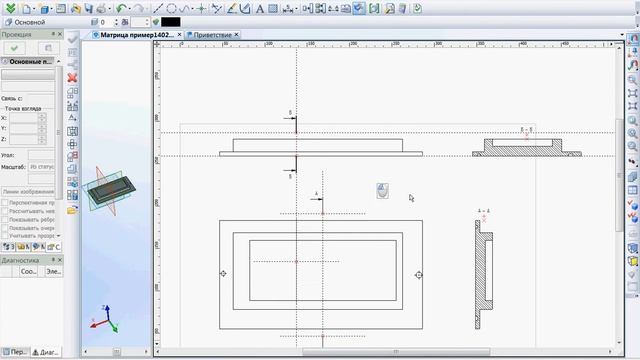The height and width of the screenshot is (360, 640).
Task: Select the Hatch fill tool
Action: pyautogui.click(x=273, y=9)
